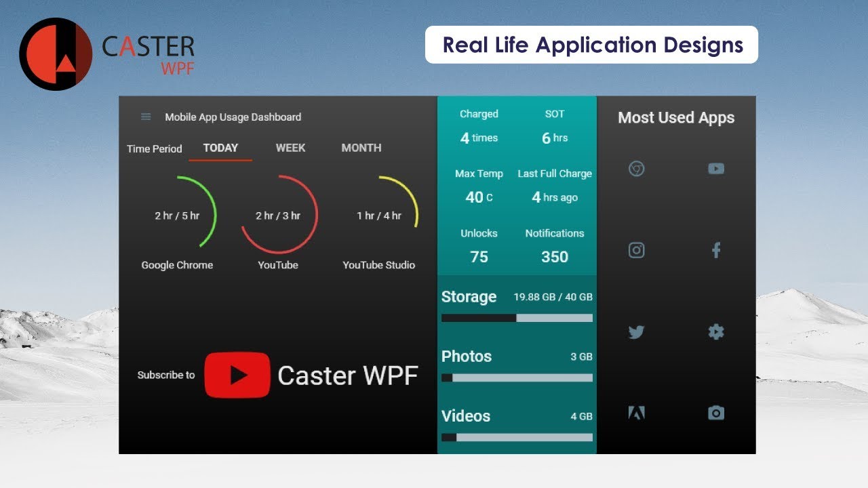Click the Videos storage bar
The height and width of the screenshot is (488, 868).
pyautogui.click(x=517, y=437)
